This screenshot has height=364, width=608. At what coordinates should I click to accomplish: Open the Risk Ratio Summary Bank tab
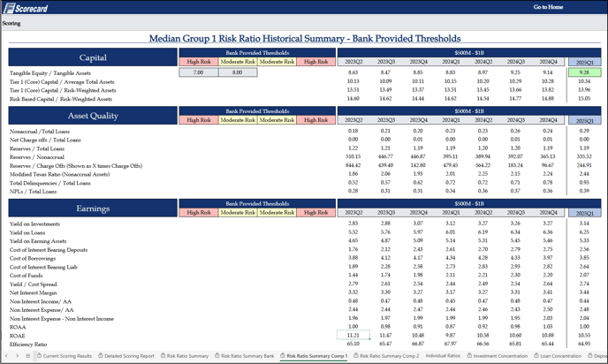pyautogui.click(x=245, y=356)
